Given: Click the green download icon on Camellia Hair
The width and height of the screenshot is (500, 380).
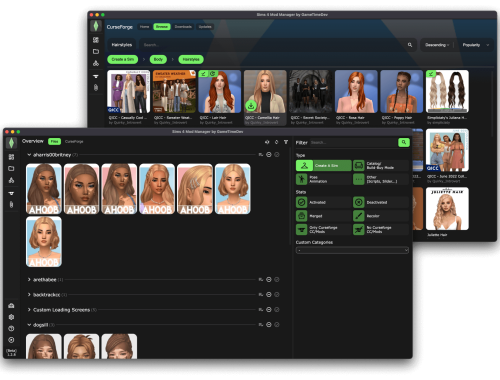Looking at the screenshot, I should click(251, 106).
